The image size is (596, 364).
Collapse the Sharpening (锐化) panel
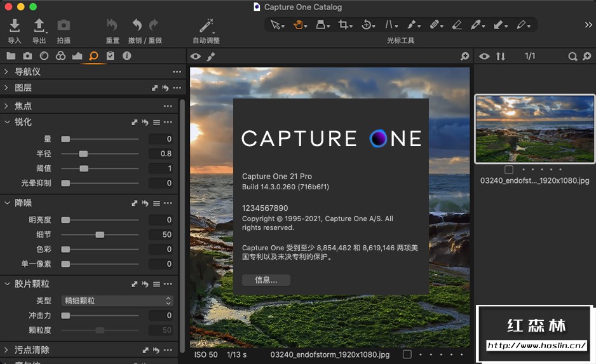6,122
